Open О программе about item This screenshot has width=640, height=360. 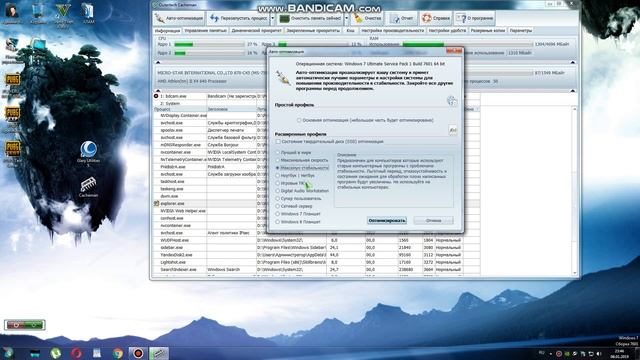475,18
